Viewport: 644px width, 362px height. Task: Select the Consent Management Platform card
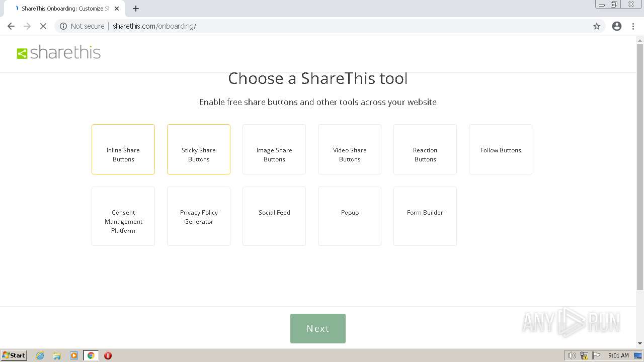pos(123,216)
